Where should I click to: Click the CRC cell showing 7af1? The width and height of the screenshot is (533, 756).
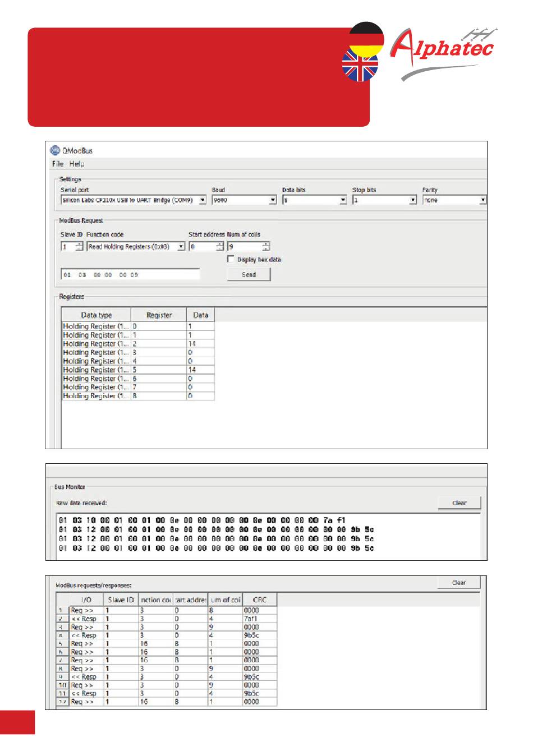coord(260,619)
